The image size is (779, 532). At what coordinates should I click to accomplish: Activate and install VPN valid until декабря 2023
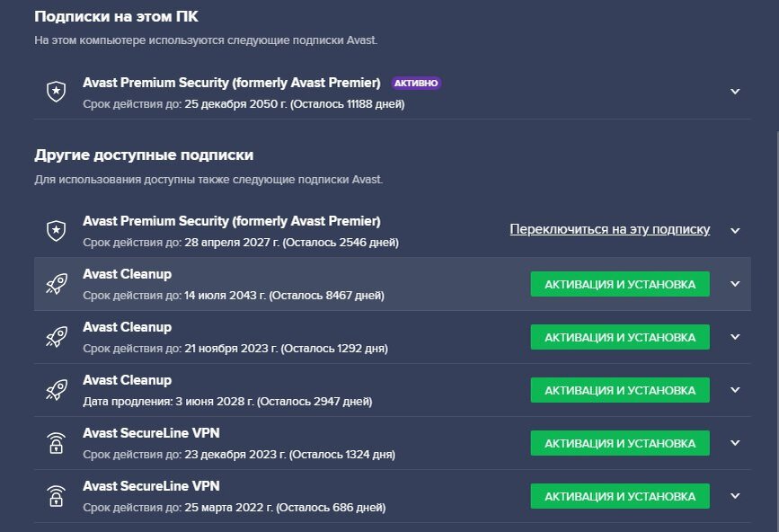(620, 443)
